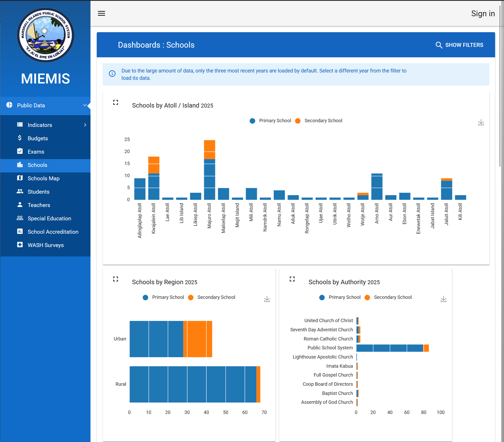The width and height of the screenshot is (504, 442).
Task: Open the WASH Surveys page
Action: 46,245
